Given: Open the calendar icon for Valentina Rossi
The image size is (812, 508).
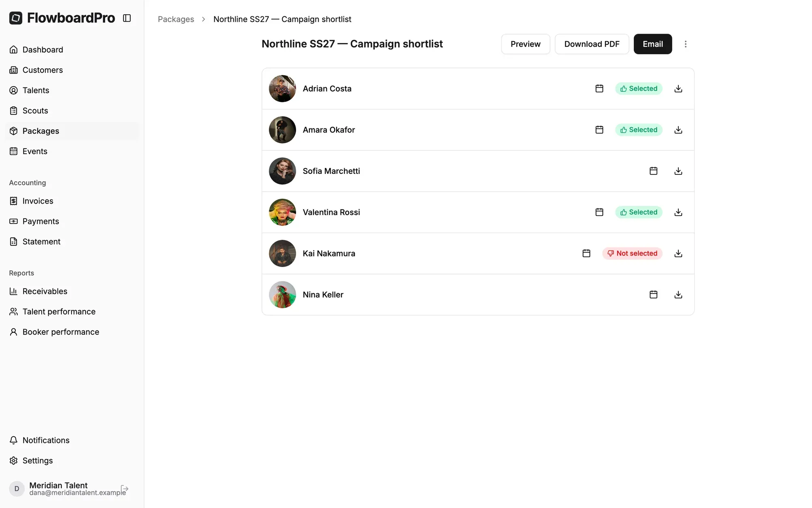Looking at the screenshot, I should tap(599, 212).
